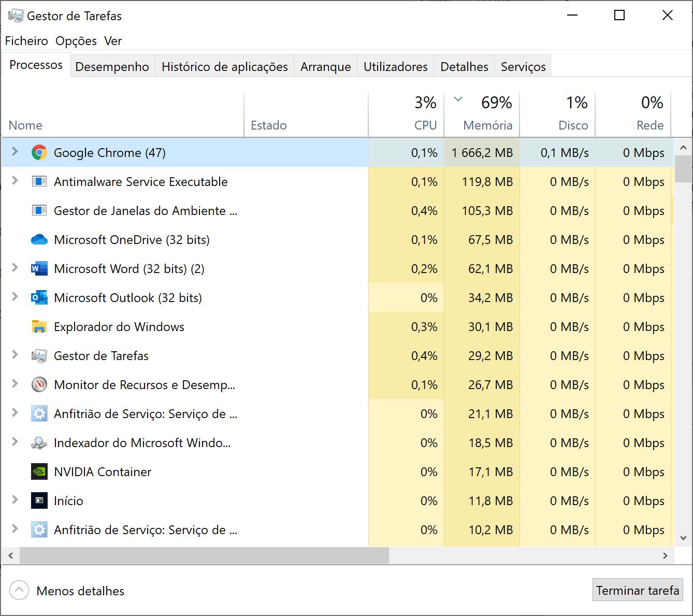
Task: Click the Antimalware Service Executable icon
Action: pyautogui.click(x=39, y=182)
